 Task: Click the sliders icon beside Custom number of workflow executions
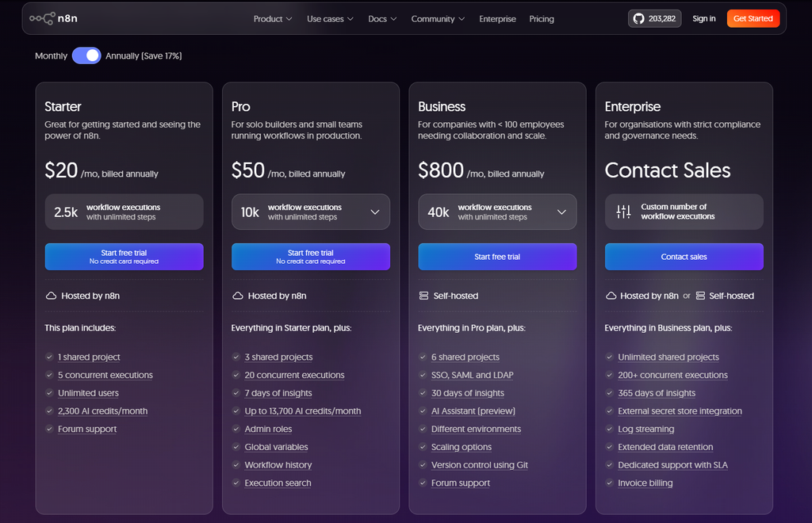pyautogui.click(x=623, y=212)
